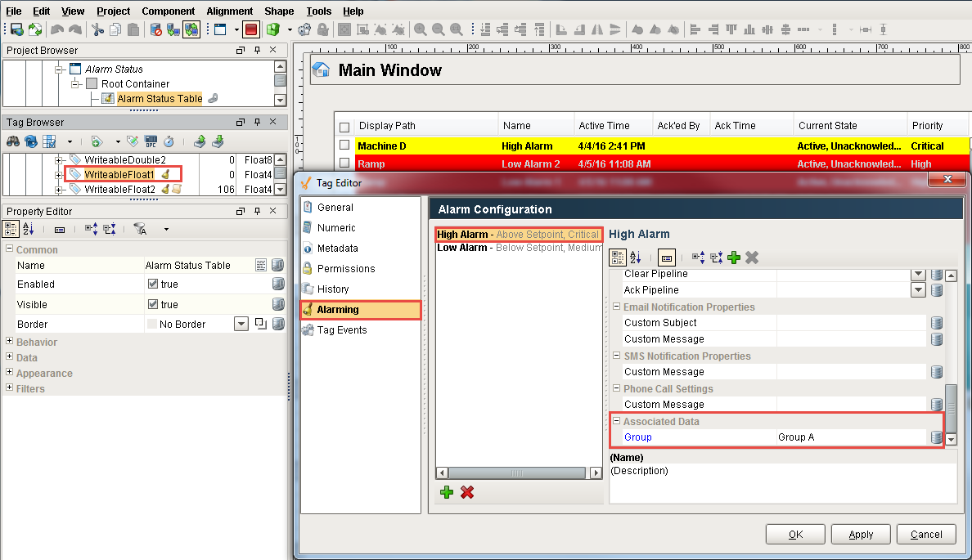This screenshot has height=560, width=972.
Task: Toggle the Enabled true checkbox
Action: [153, 284]
